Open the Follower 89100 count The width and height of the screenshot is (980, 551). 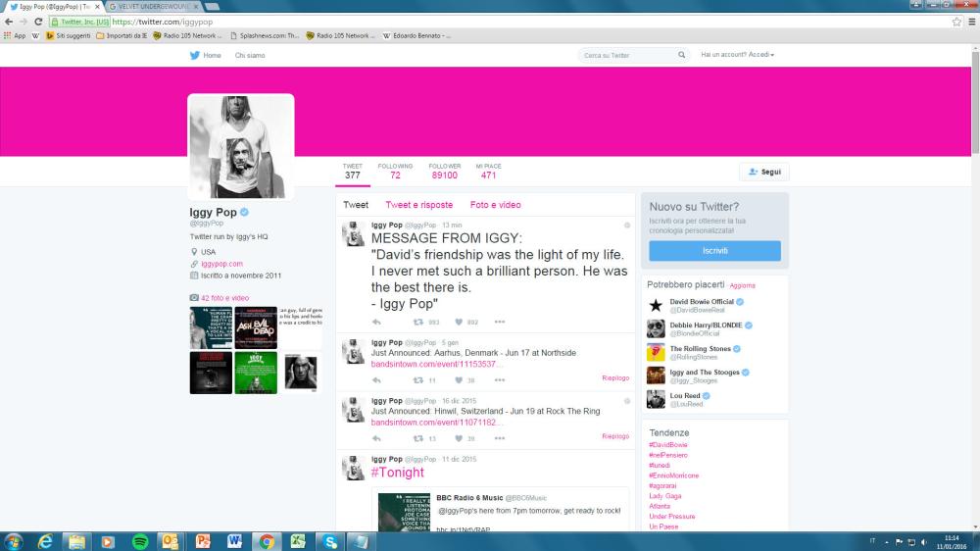(444, 172)
